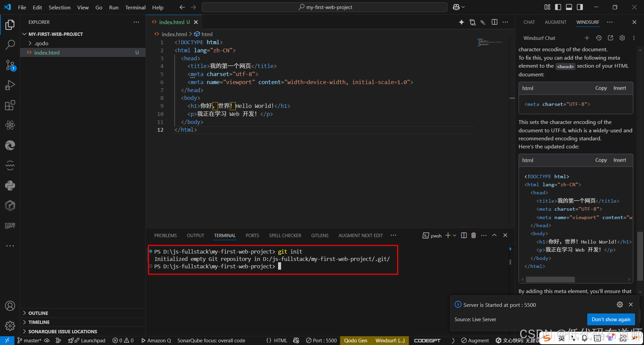644x345 pixels.
Task: Click the command center search box
Action: (x=325, y=7)
